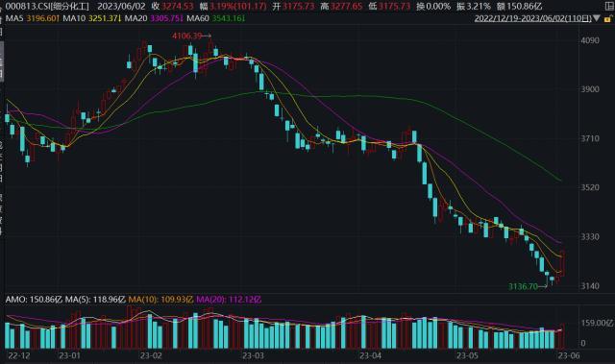This screenshot has width=615, height=364.
Task: Click the 23-06 label on time axis
Action: (569, 355)
